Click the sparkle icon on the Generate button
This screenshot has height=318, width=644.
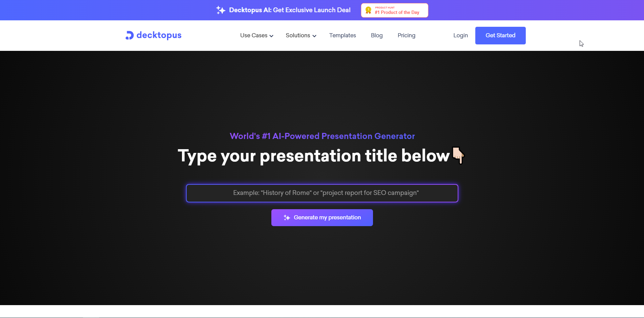pyautogui.click(x=287, y=218)
